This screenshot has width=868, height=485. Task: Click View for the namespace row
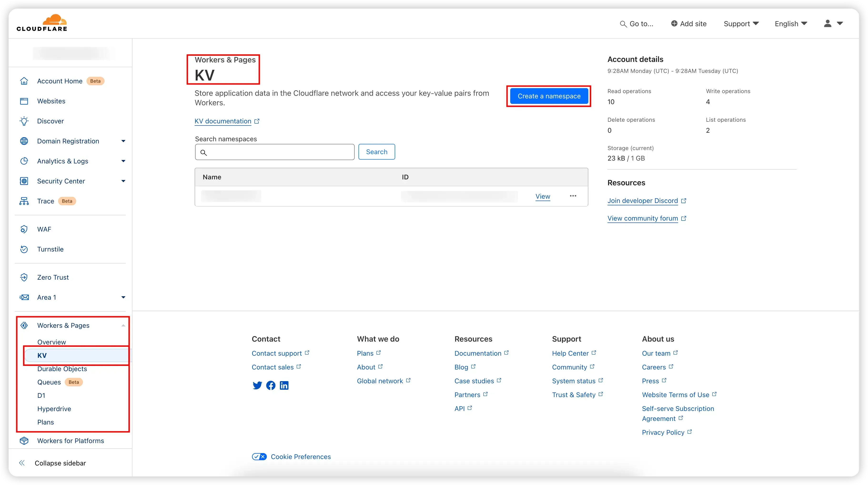(543, 196)
